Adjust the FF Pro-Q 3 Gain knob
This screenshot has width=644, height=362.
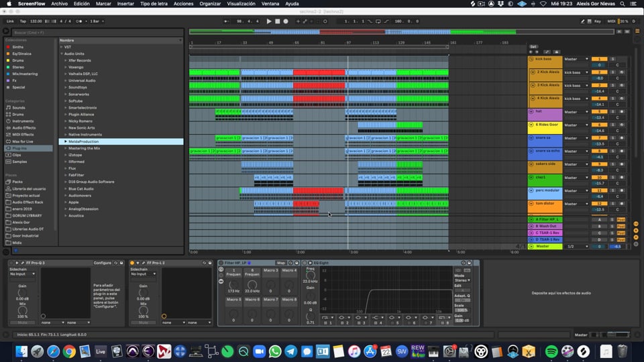pos(22,293)
